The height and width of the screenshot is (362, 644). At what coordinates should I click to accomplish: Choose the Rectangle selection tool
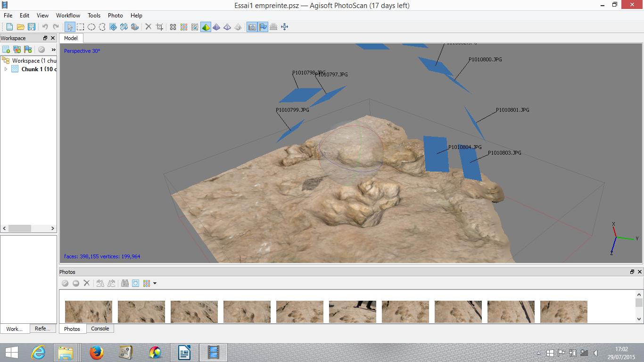[x=81, y=27]
